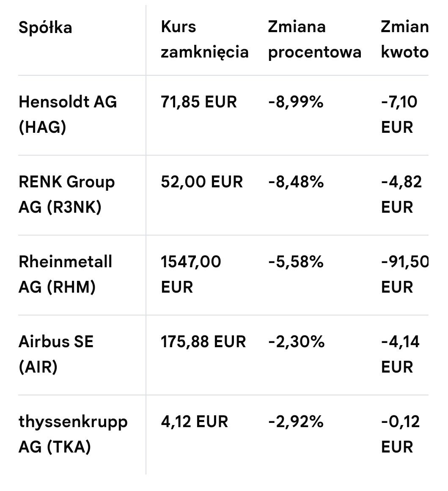The image size is (448, 491).
Task: Select the 175,88 EUR closing price
Action: pos(203,342)
